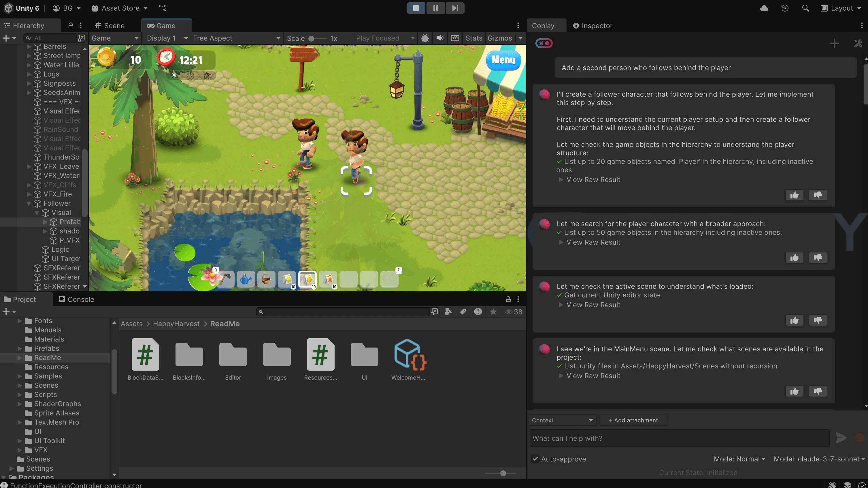Open the Unity Cloud services icon
This screenshot has height=488, width=868.
(x=764, y=8)
